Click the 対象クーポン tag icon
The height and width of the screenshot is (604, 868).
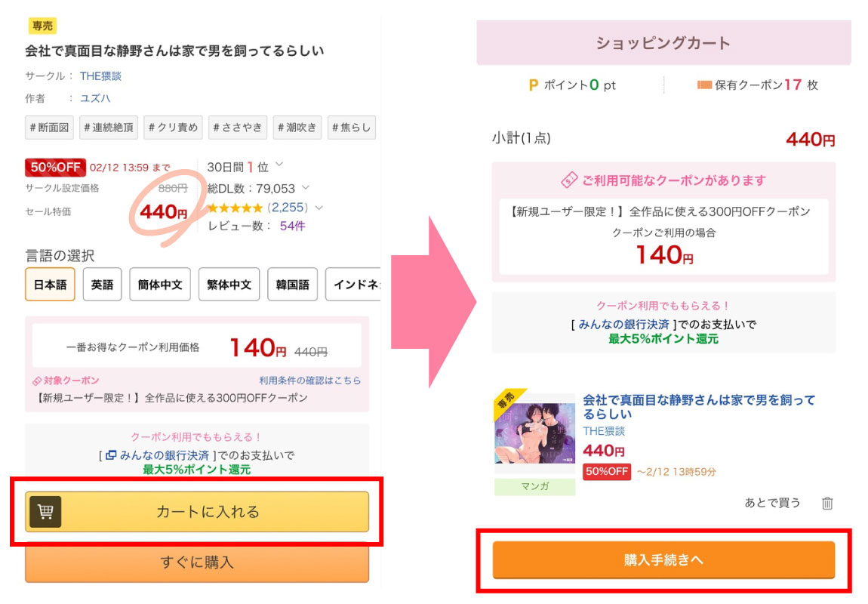pyautogui.click(x=37, y=381)
